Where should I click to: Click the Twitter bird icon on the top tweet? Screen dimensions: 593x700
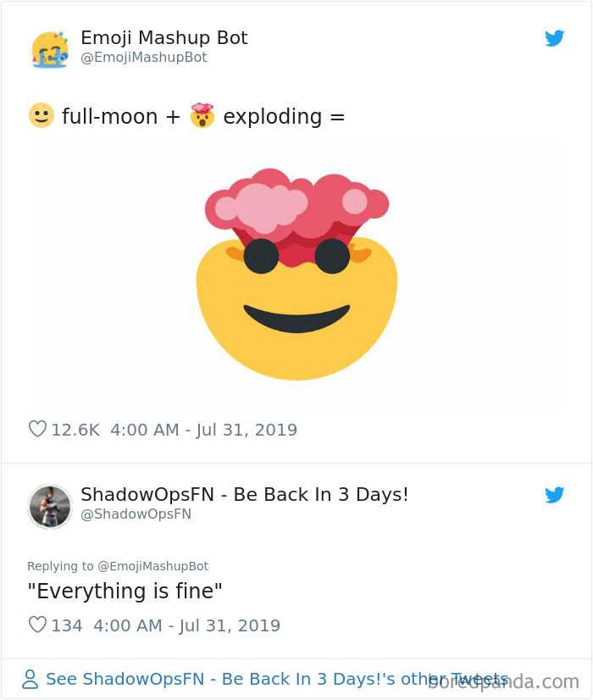(x=555, y=38)
